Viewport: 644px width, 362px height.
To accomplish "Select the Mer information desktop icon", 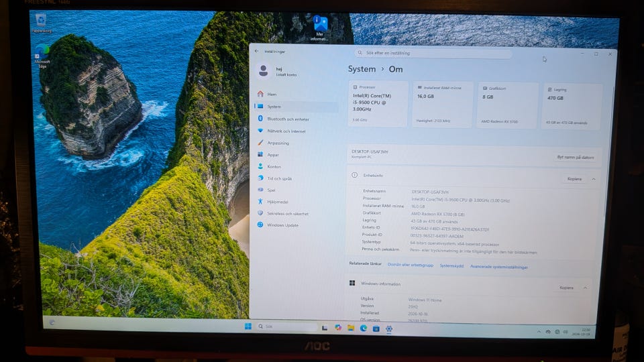I will pos(319,28).
